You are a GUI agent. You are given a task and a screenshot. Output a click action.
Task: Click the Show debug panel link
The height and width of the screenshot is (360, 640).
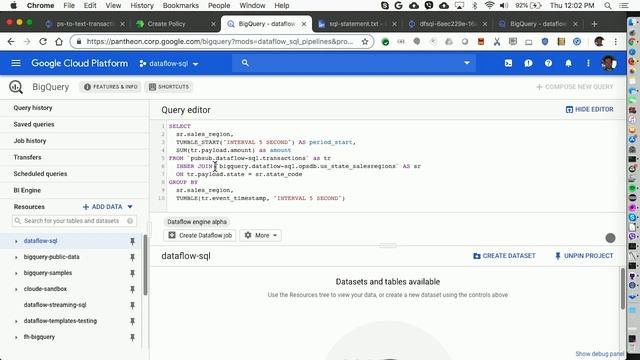click(x=600, y=353)
